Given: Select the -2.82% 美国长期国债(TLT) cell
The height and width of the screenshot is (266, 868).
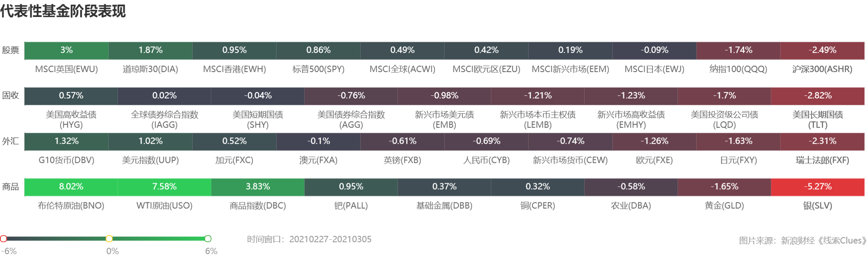Looking at the screenshot, I should pyautogui.click(x=818, y=96).
